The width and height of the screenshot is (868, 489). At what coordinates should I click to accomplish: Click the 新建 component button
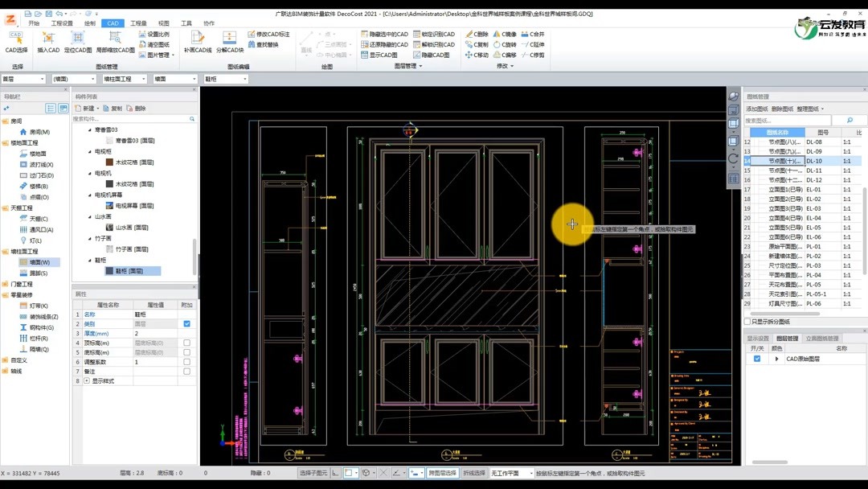[x=84, y=108]
